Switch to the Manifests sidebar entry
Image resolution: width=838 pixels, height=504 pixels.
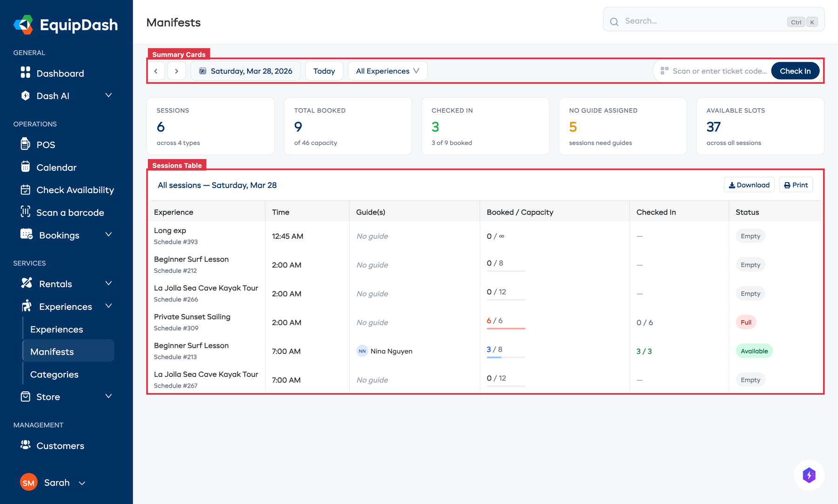(x=52, y=351)
